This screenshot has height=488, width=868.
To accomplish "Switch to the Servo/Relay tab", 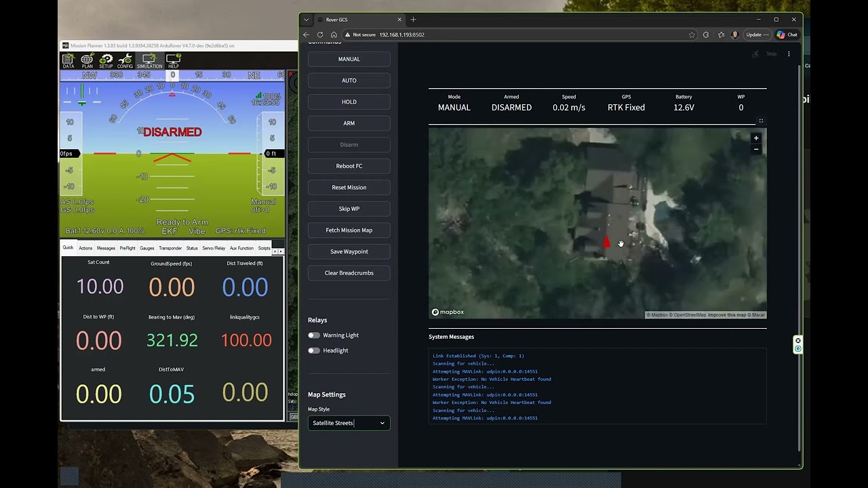I will coord(214,248).
